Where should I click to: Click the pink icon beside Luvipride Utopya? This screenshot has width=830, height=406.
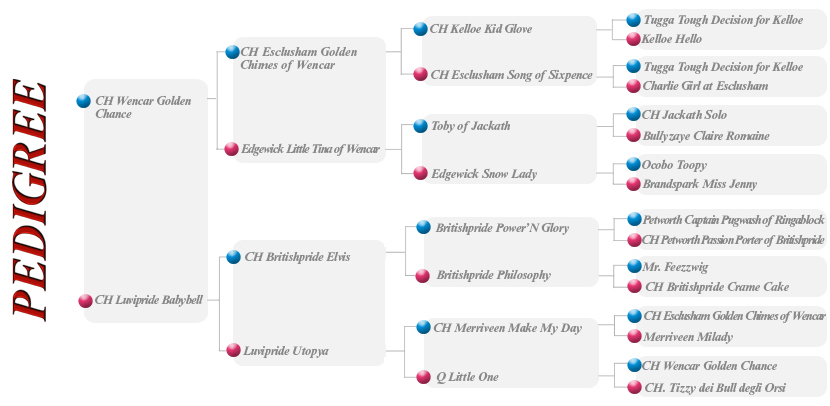pyautogui.click(x=233, y=350)
